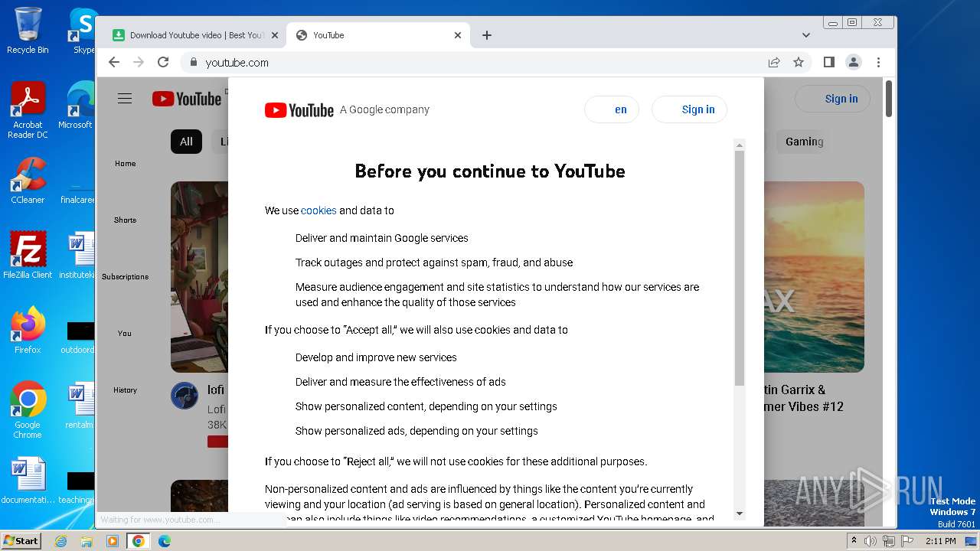Open the documentation Word file on desktop
The height and width of the screenshot is (551, 980).
28,481
